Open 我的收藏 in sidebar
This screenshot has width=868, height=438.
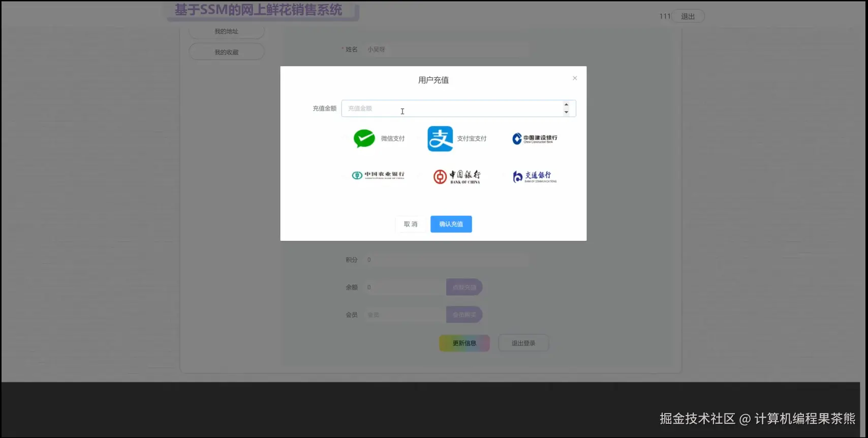[226, 52]
